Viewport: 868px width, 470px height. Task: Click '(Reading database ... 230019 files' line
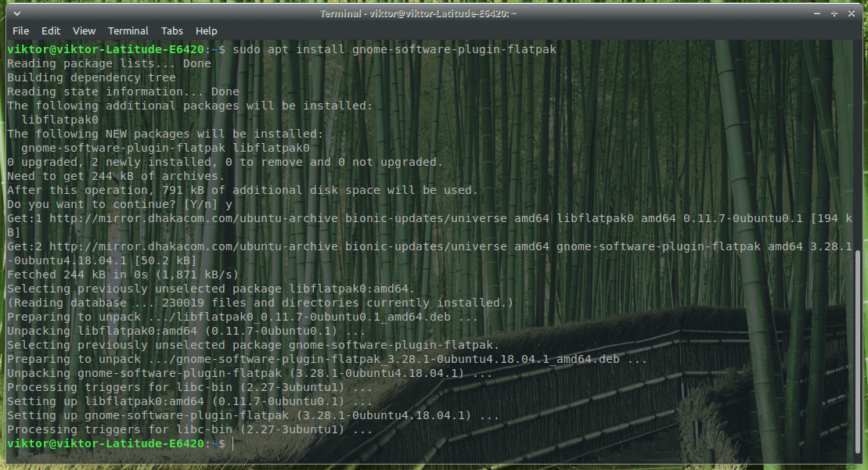[x=260, y=303]
